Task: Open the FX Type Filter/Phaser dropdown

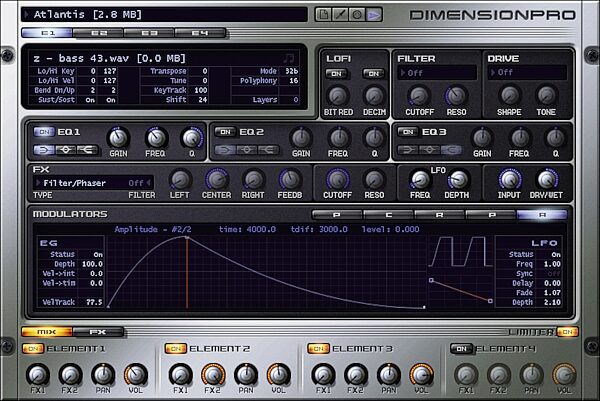Action: 80,183
